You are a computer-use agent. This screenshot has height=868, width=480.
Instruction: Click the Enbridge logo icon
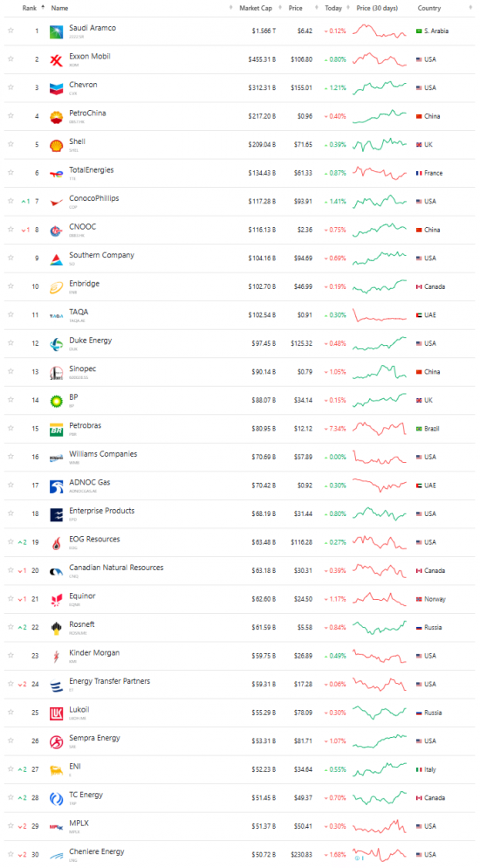[x=57, y=287]
